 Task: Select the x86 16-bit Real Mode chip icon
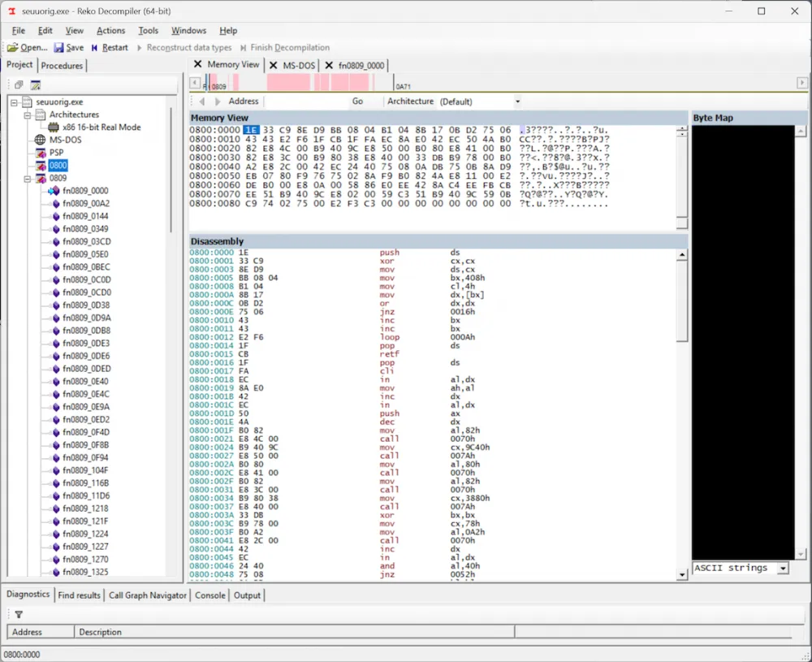(54, 128)
